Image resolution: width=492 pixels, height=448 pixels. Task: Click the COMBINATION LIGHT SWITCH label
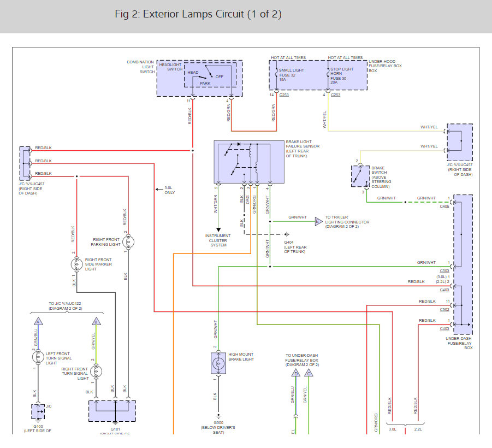tap(140, 67)
